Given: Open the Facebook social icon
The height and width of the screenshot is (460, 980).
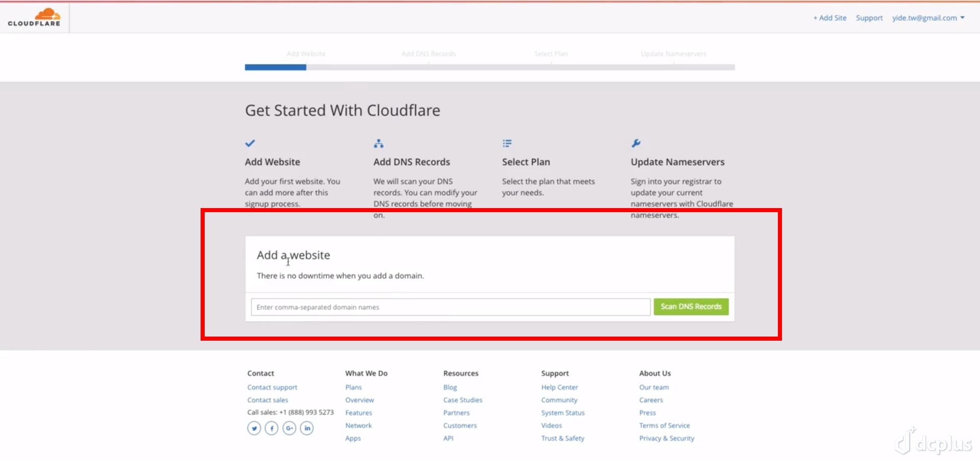Looking at the screenshot, I should (272, 428).
